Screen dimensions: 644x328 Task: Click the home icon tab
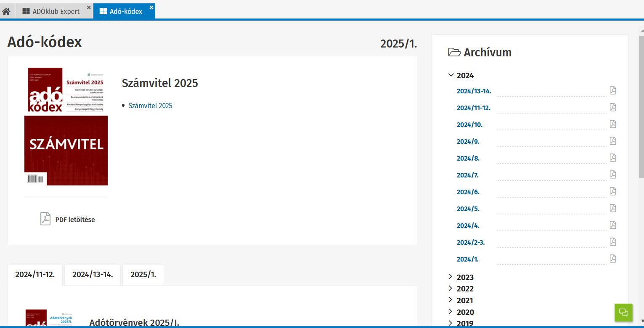[x=6, y=11]
